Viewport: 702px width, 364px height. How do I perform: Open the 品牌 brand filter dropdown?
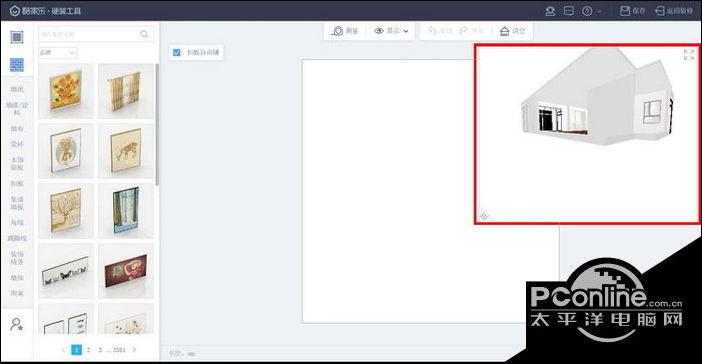(x=58, y=53)
